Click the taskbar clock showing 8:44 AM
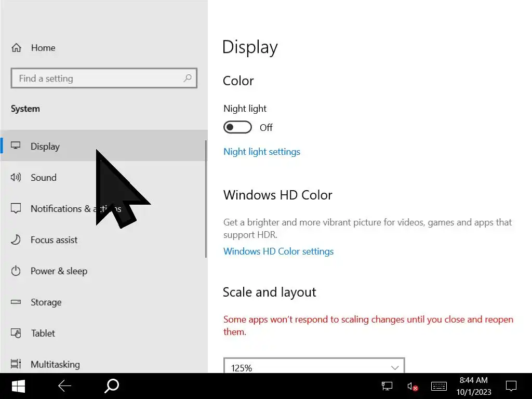This screenshot has width=532, height=399. (x=473, y=380)
